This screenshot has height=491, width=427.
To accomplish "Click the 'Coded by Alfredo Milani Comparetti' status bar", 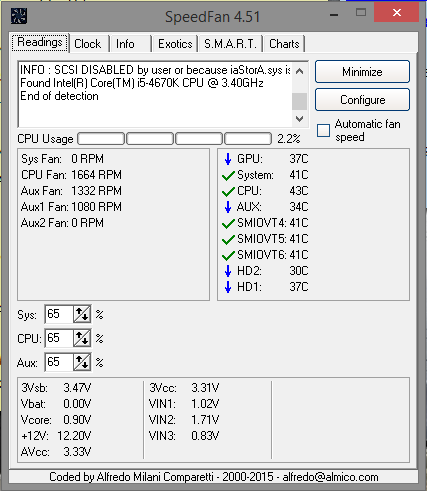I will pos(213,477).
